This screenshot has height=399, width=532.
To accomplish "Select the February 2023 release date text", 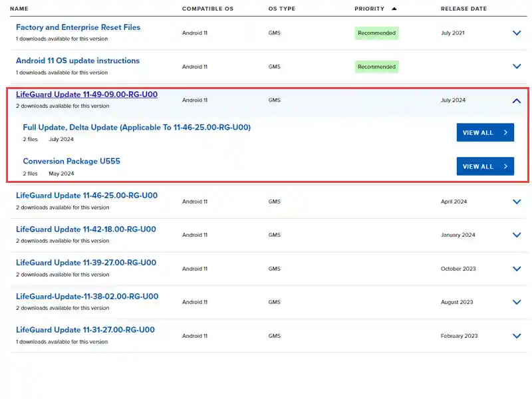I will pos(459,336).
